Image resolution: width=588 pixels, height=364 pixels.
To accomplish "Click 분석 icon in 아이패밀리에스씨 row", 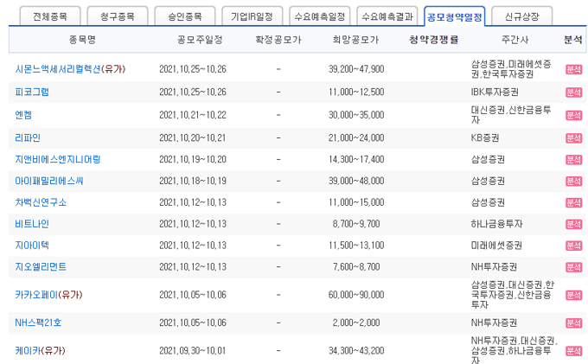I will point(574,181).
